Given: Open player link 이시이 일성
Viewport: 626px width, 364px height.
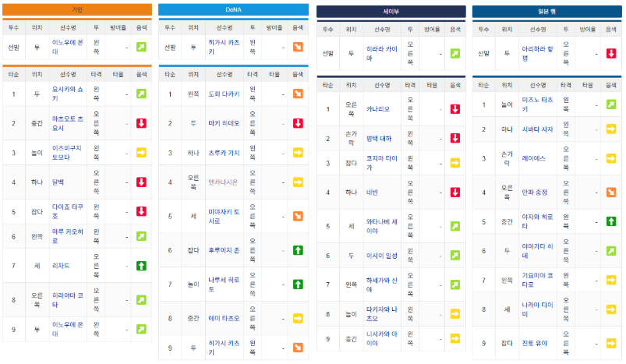Looking at the screenshot, I should 382,256.
